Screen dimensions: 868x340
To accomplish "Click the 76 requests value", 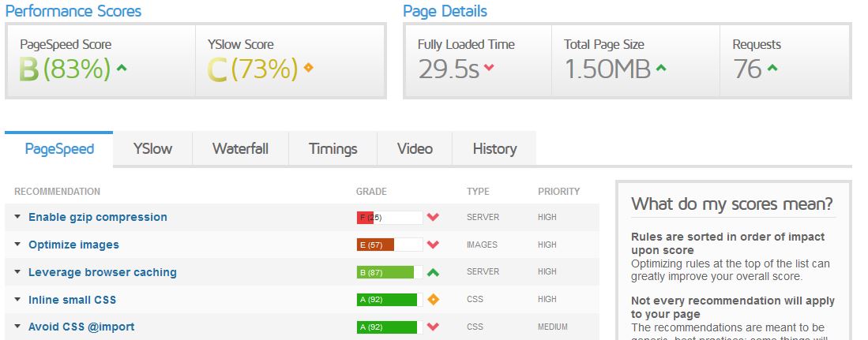I will 747,69.
